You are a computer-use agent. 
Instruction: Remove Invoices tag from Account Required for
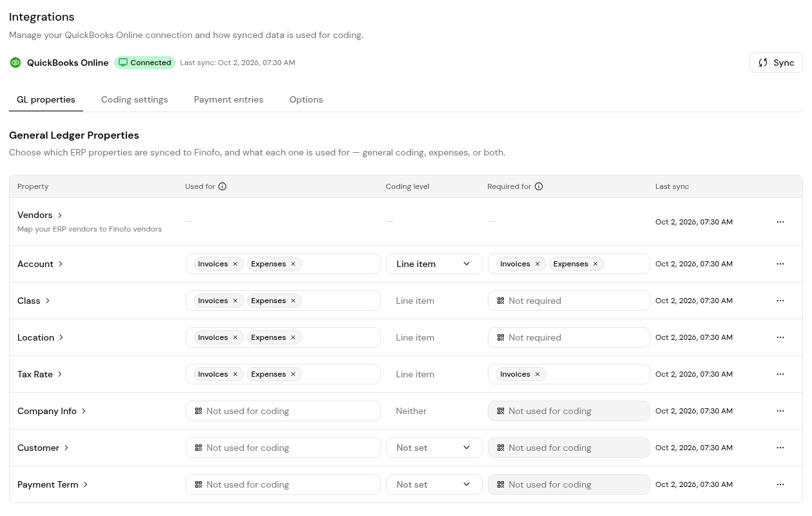[x=537, y=264]
